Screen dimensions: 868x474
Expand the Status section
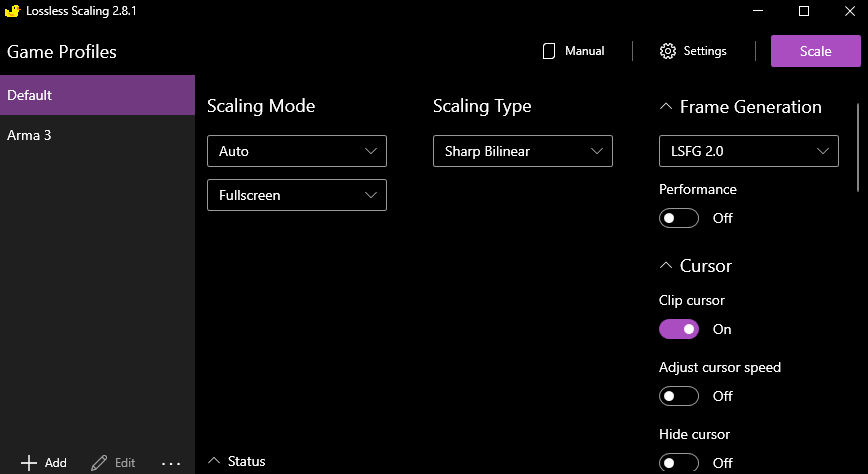click(214, 461)
